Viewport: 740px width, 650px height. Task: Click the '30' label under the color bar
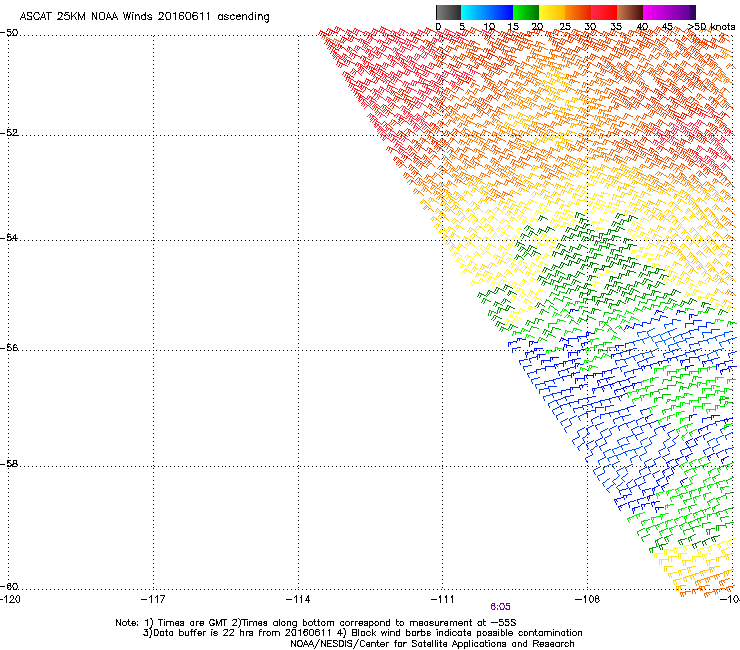(x=590, y=27)
